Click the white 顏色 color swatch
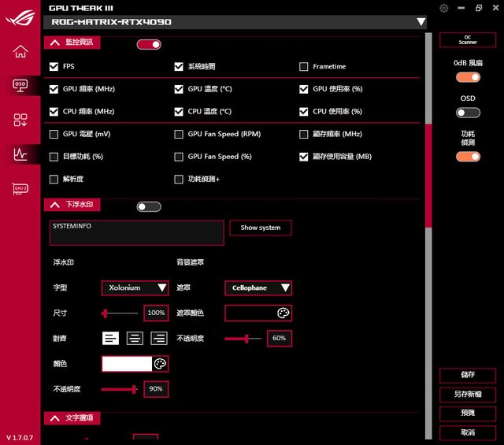Screen dimensions: 504x445 127,364
